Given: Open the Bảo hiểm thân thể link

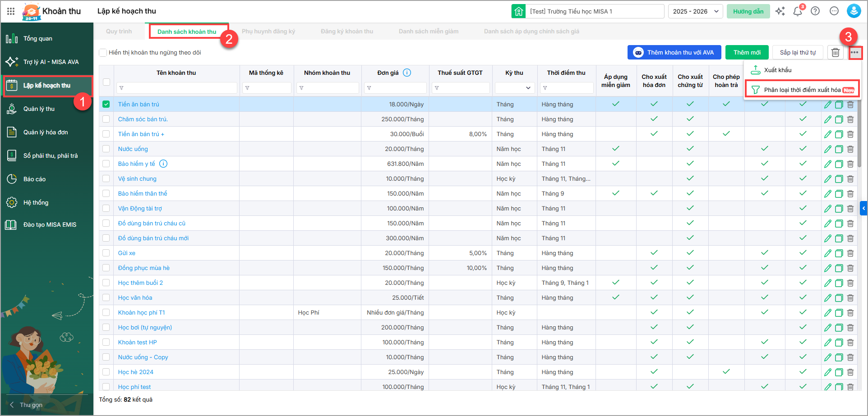Looking at the screenshot, I should (143, 193).
